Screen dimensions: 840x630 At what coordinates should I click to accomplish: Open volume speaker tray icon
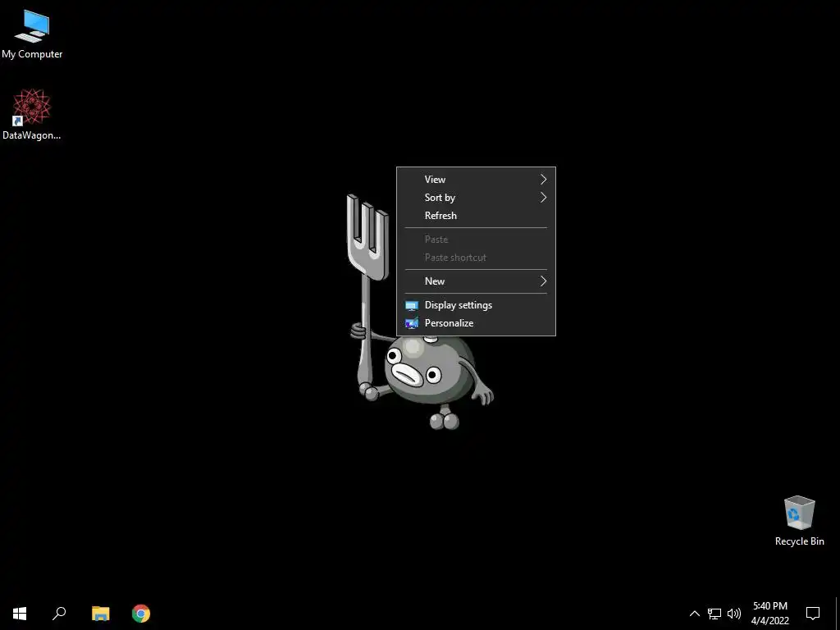(734, 614)
